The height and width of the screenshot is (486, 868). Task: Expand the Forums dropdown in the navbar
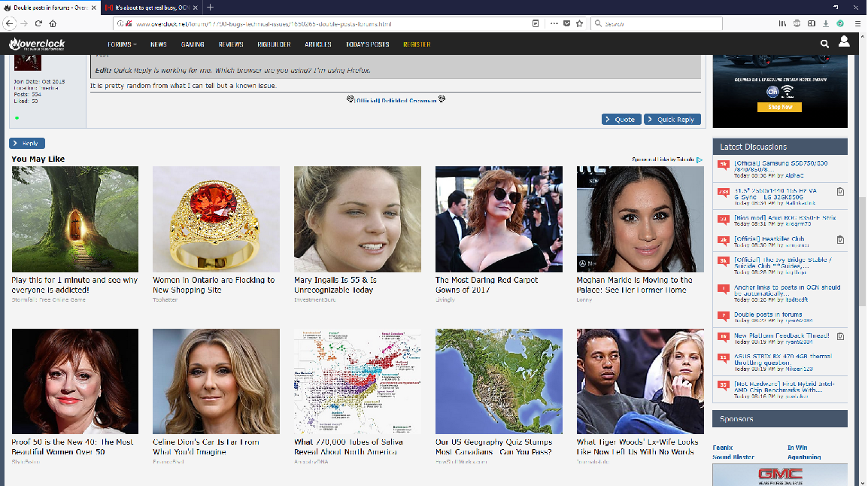click(121, 44)
